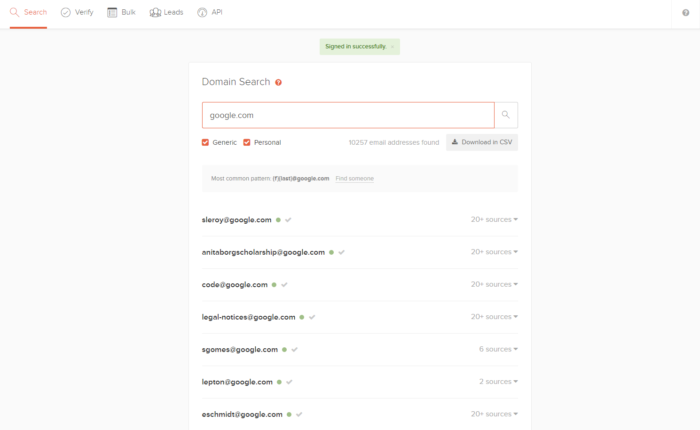
Task: Open the Search tab
Action: (x=28, y=13)
